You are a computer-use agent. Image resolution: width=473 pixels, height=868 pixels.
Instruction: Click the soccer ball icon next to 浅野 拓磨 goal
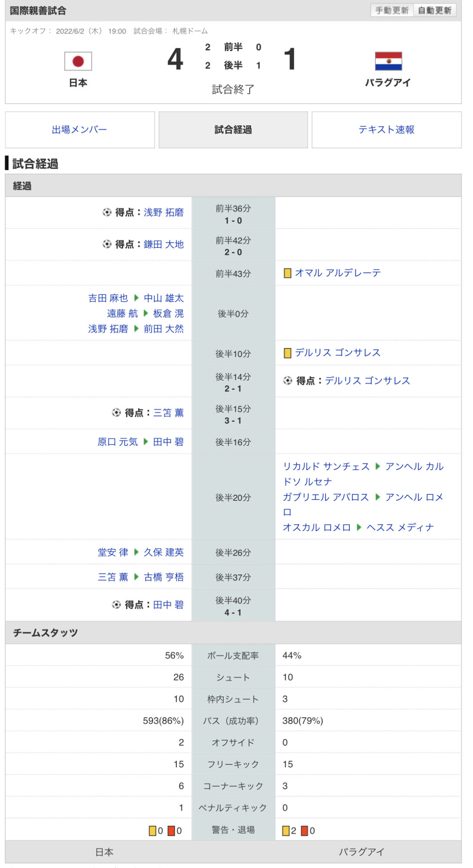pyautogui.click(x=107, y=212)
